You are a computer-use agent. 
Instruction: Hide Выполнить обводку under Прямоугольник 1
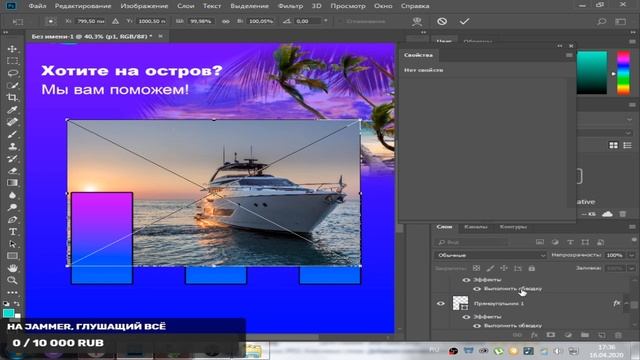[476, 326]
